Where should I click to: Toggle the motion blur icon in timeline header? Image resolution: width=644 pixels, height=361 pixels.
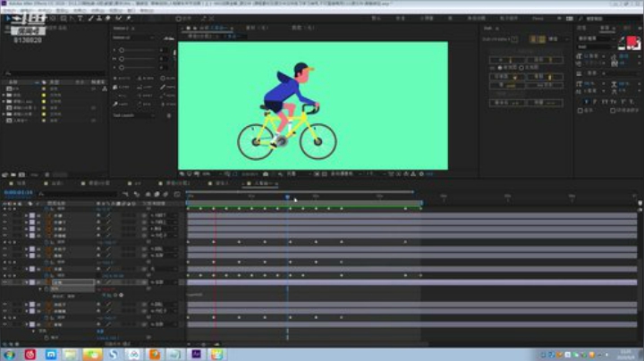(165, 194)
